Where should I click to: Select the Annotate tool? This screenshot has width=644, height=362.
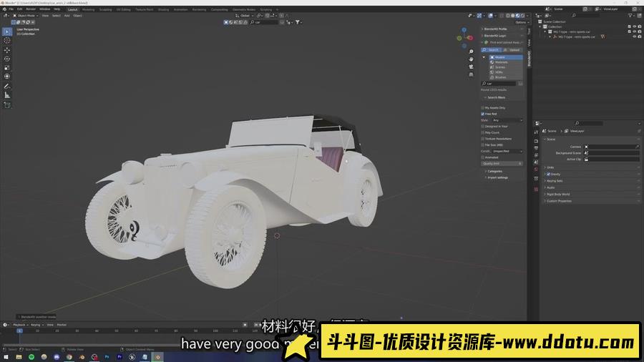pos(7,86)
